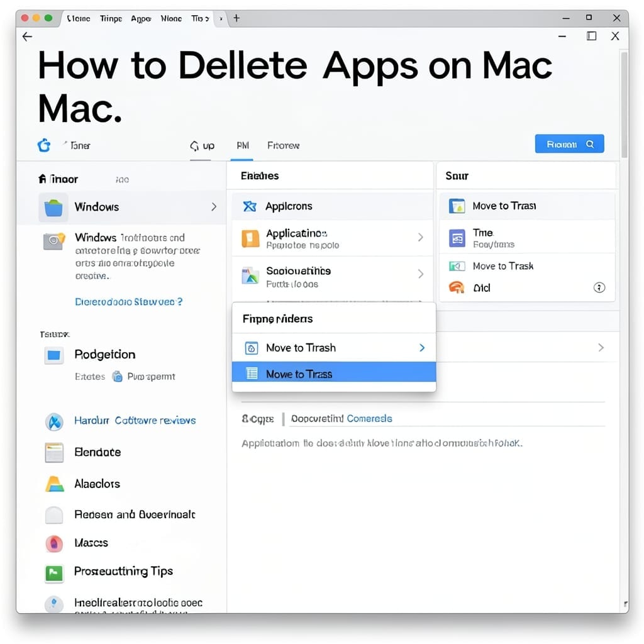644x644 pixels.
Task: Click the Windows folder icon
Action: click(x=53, y=207)
